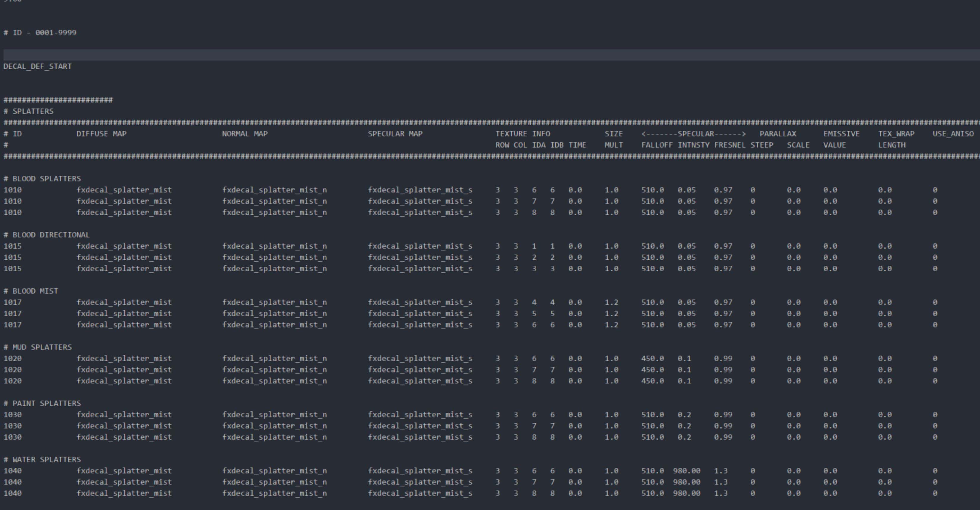980x510 pixels.
Task: Click the '# SPLATTERS' section header
Action: [28, 111]
